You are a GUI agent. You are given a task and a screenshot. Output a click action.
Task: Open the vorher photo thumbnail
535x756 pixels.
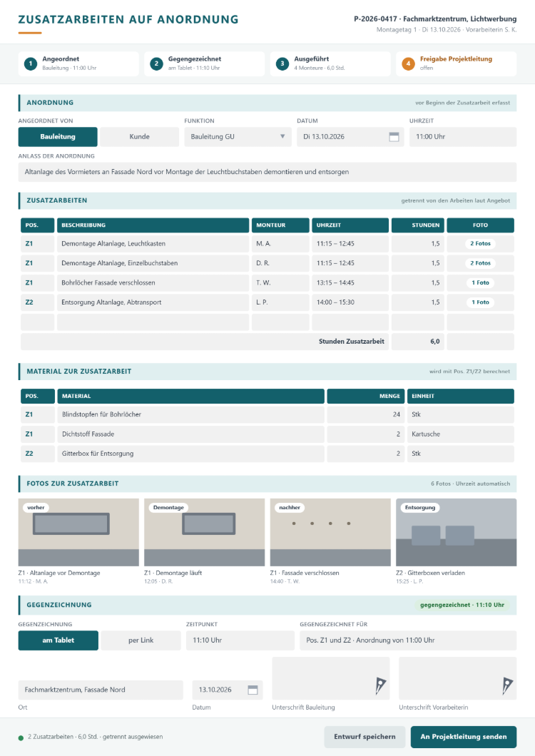[78, 532]
